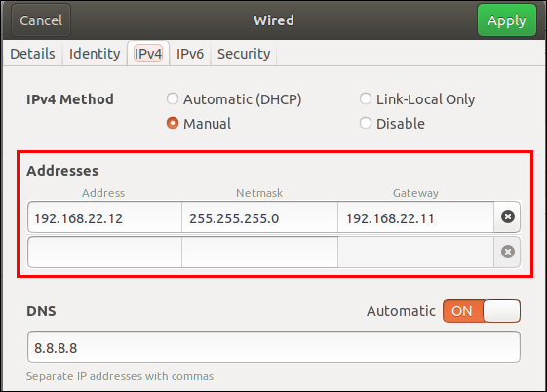This screenshot has width=547, height=392.
Task: Open the Details tab
Action: (x=32, y=54)
